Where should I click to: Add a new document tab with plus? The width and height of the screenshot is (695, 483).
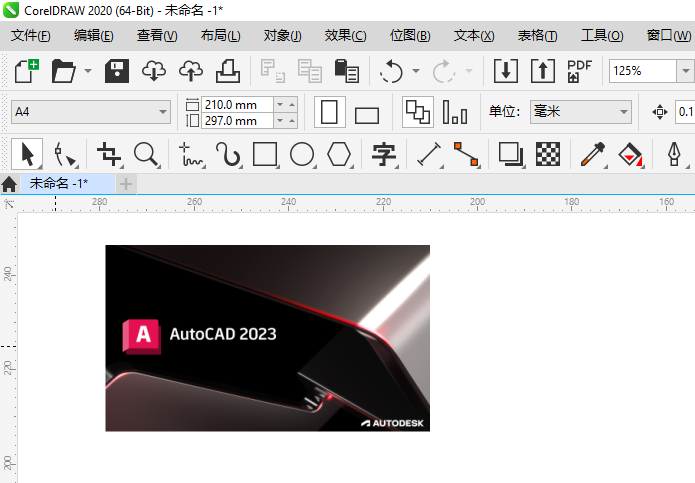tap(126, 184)
